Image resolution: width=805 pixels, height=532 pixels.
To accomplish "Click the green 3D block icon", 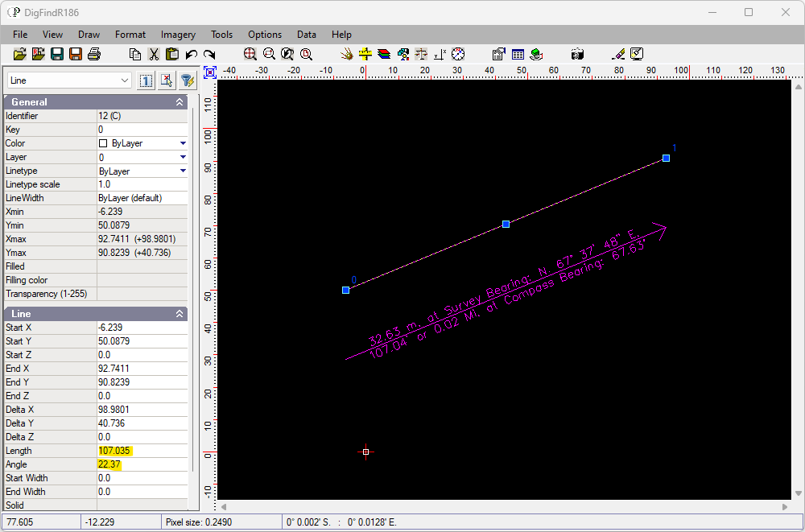I will point(536,54).
